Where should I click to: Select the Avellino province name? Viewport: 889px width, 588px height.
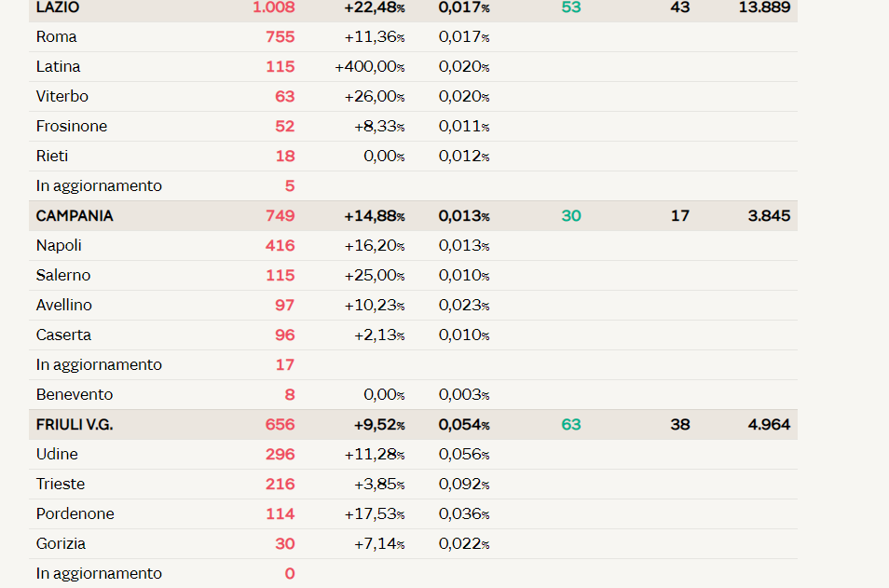[63, 305]
